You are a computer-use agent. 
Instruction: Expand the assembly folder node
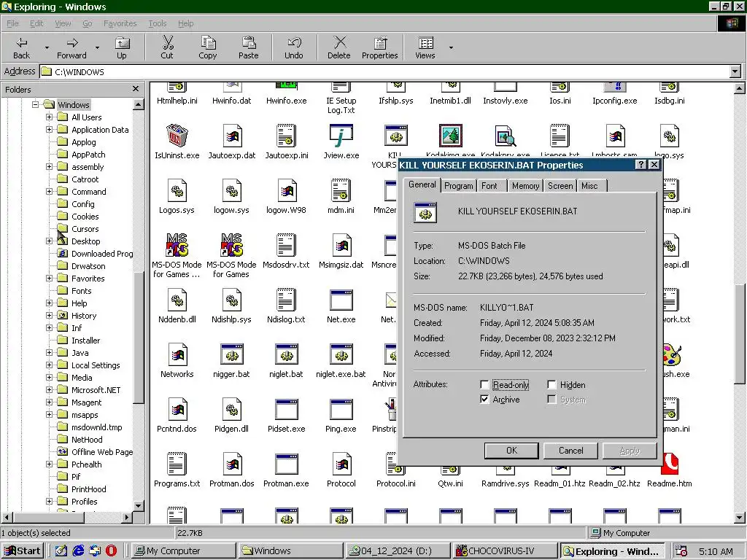[x=49, y=167]
